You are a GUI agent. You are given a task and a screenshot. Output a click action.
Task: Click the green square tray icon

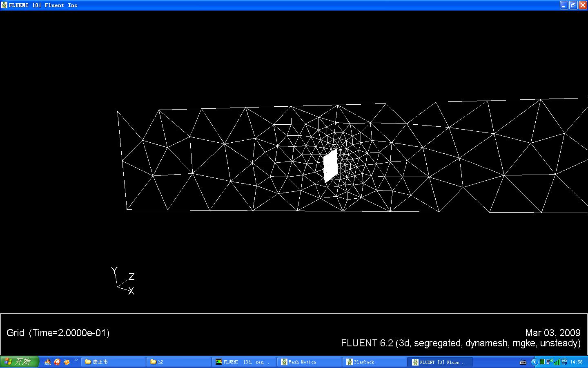(x=542, y=362)
